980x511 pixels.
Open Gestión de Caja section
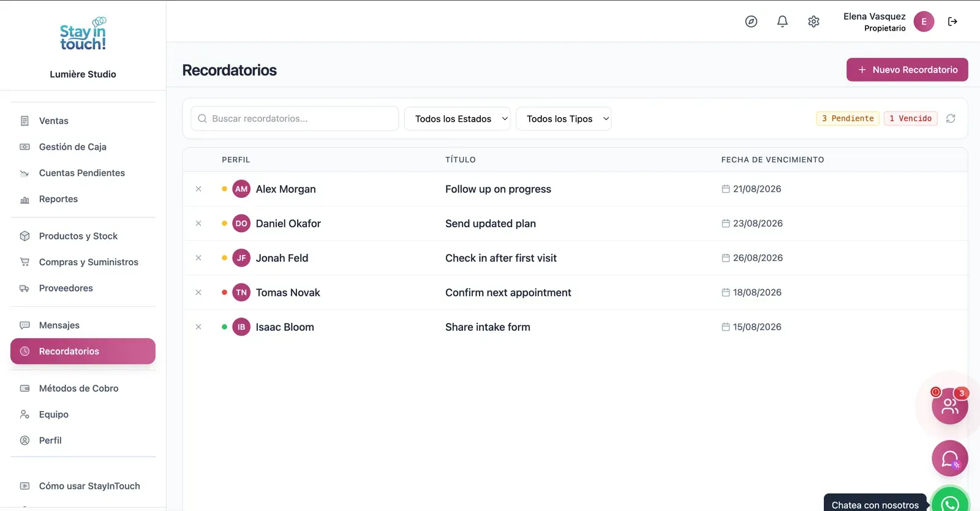pyautogui.click(x=83, y=147)
